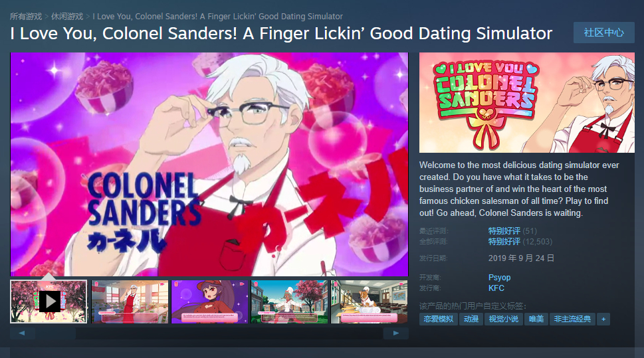Open publisher KFC link
644x358 pixels.
click(496, 288)
